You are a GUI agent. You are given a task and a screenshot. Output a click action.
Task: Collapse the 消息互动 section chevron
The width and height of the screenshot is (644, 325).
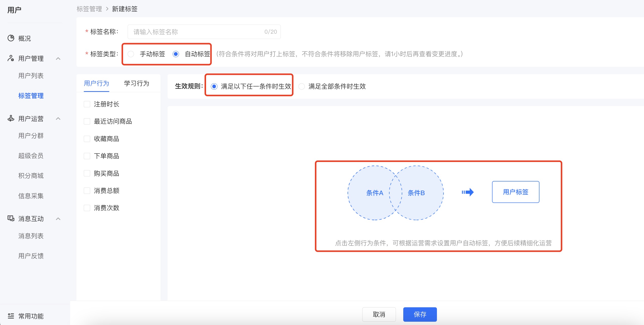[x=58, y=219]
